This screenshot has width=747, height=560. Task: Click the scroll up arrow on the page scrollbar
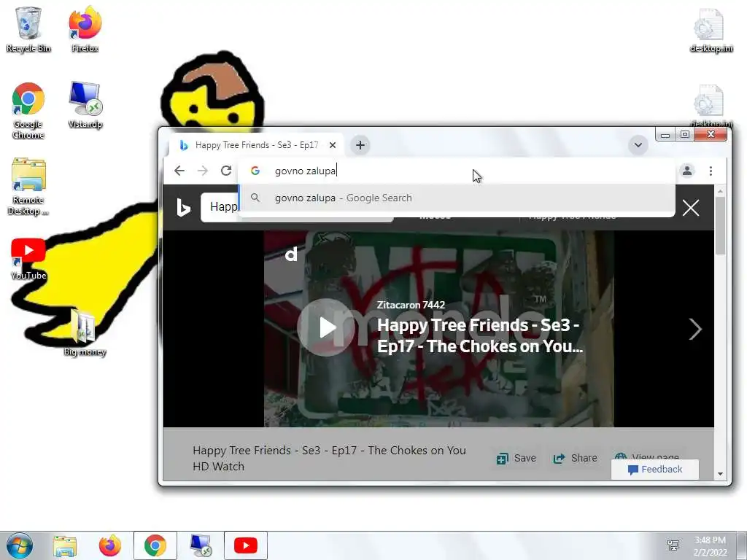720,191
